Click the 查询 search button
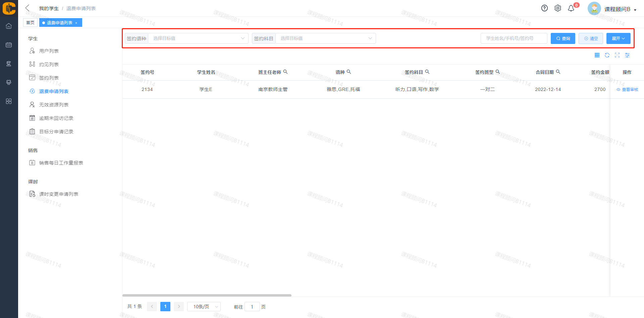 563,39
